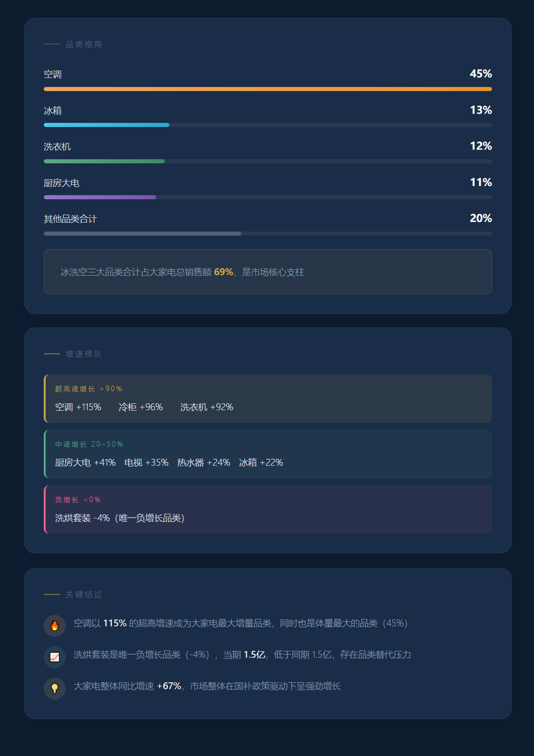Click the 热水器 +24% growth entry
Viewport: 534px width, 756px height.
click(x=203, y=462)
